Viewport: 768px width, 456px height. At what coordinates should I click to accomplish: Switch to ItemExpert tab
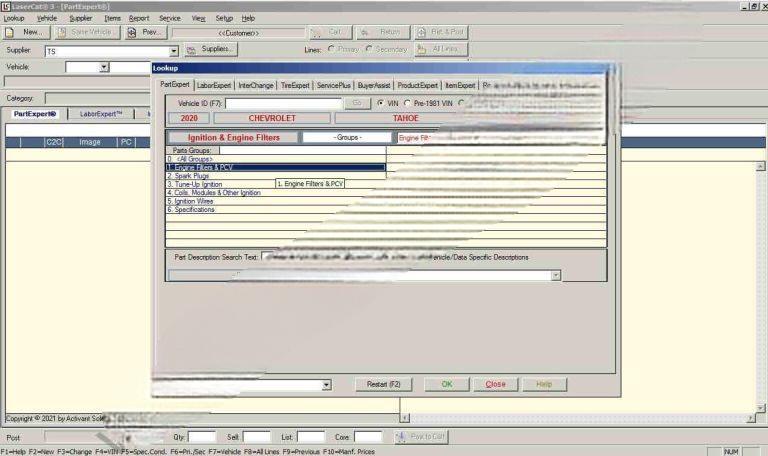460,85
